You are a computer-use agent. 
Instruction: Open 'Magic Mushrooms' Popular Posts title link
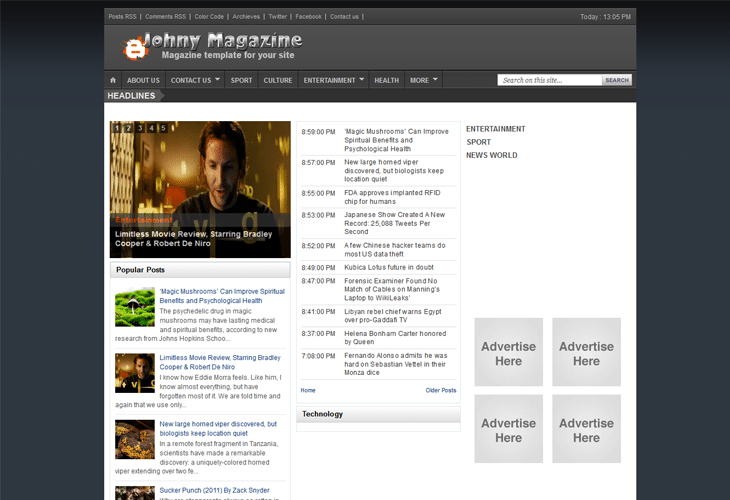222,296
